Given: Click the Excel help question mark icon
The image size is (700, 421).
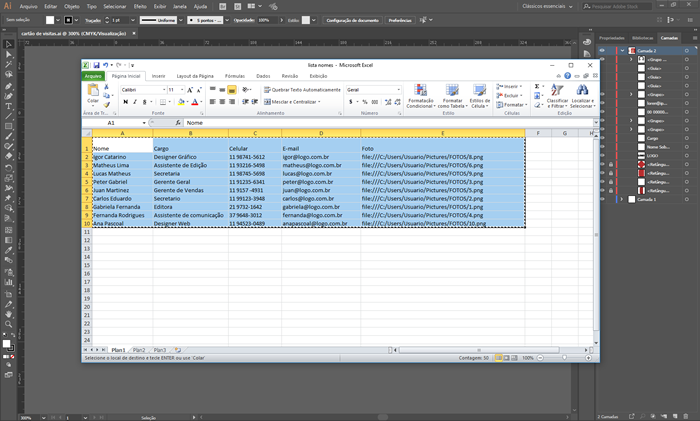Looking at the screenshot, I should (567, 76).
